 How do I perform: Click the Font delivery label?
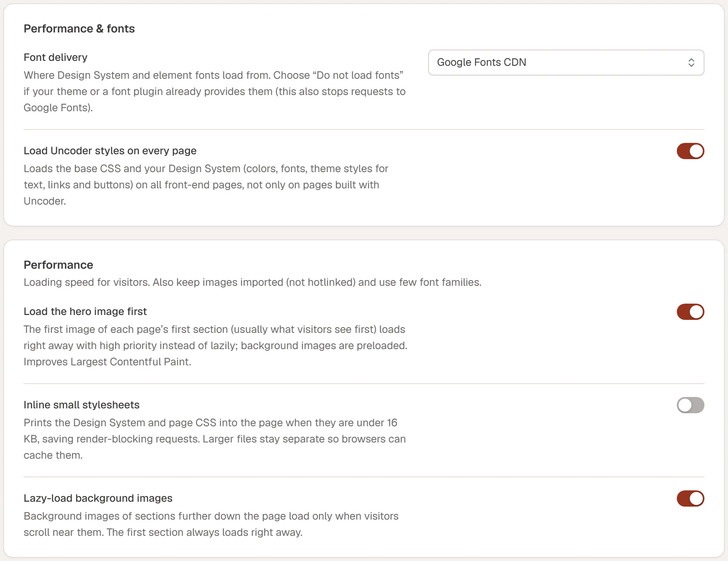pyautogui.click(x=56, y=57)
